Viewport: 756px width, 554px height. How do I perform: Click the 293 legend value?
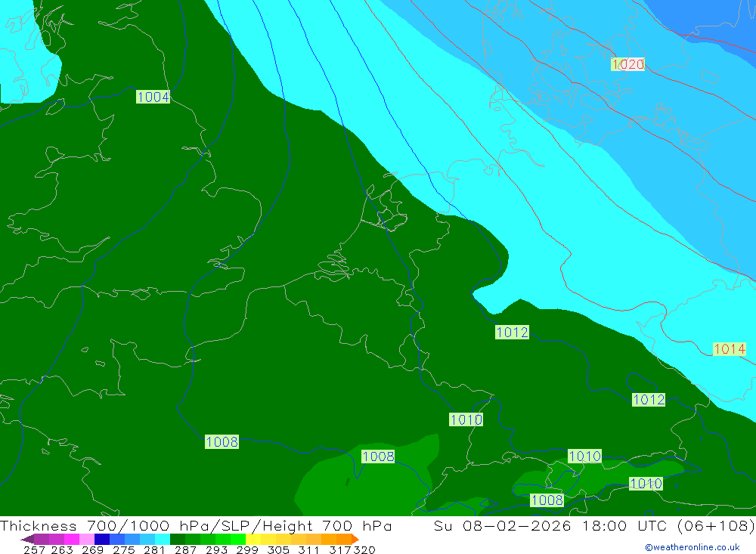[x=216, y=549]
